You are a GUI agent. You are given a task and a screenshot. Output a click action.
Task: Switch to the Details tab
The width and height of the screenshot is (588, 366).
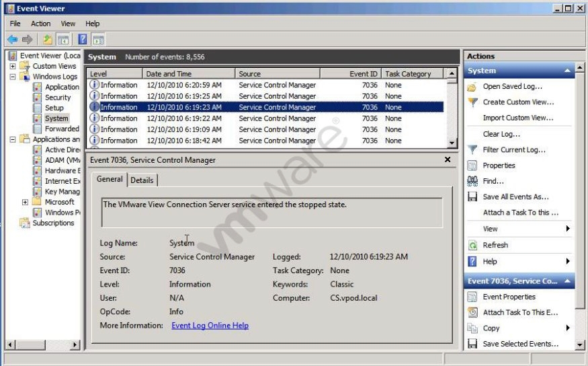[142, 180]
